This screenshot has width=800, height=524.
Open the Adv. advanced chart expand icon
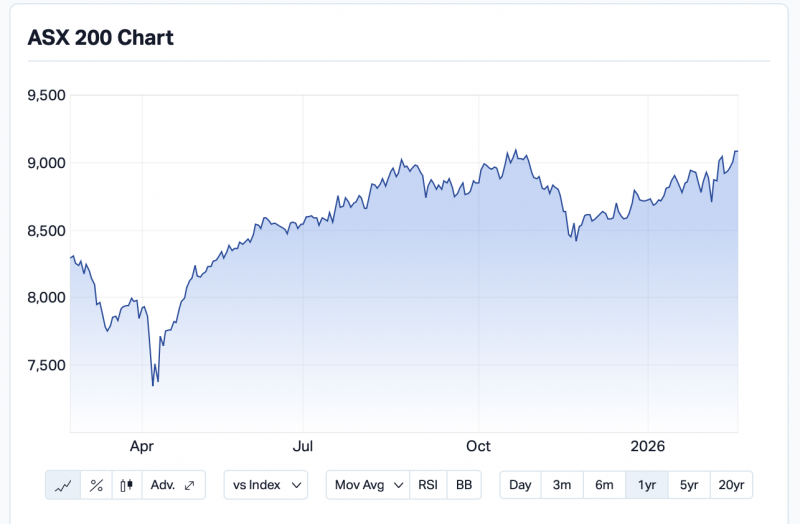[174, 485]
